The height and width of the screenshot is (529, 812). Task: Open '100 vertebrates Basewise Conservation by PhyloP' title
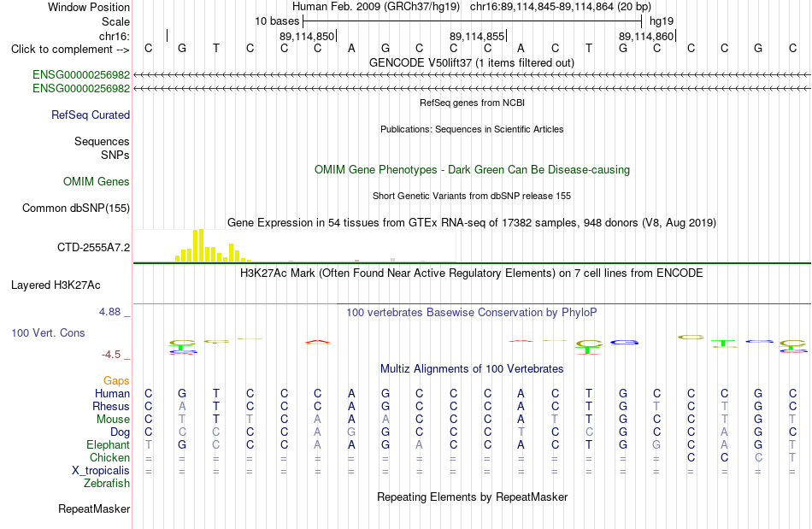click(x=472, y=312)
